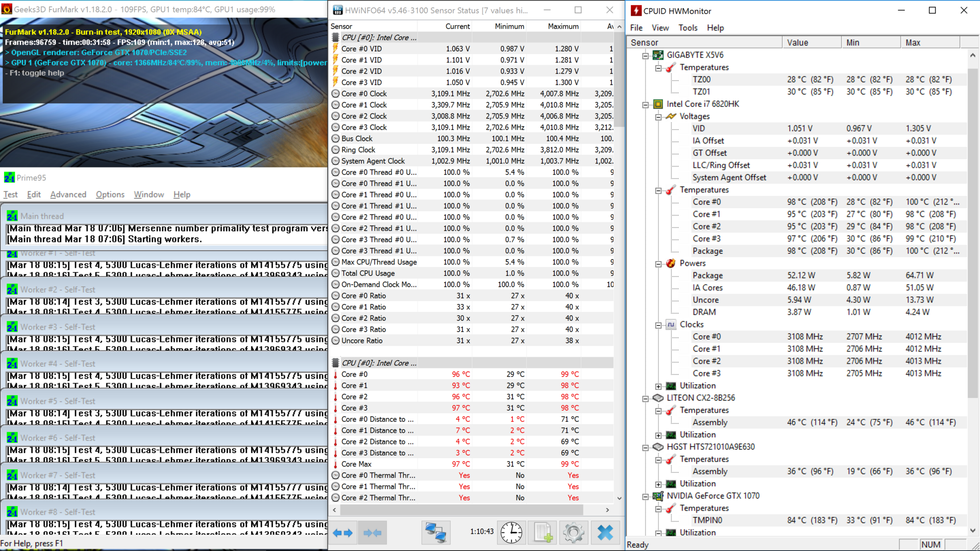Click the HWiNFO64 title bar app icon
This screenshot has height=551, width=980.
click(x=338, y=10)
